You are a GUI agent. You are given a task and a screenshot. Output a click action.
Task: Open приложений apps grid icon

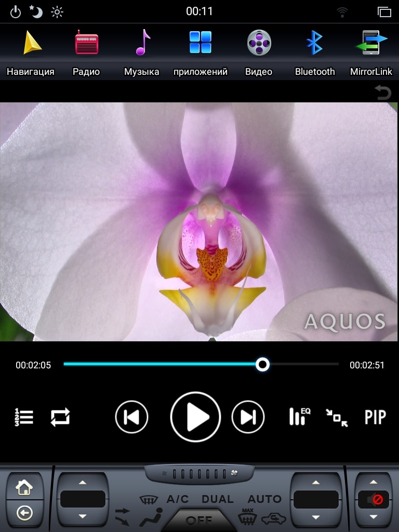pyautogui.click(x=200, y=42)
